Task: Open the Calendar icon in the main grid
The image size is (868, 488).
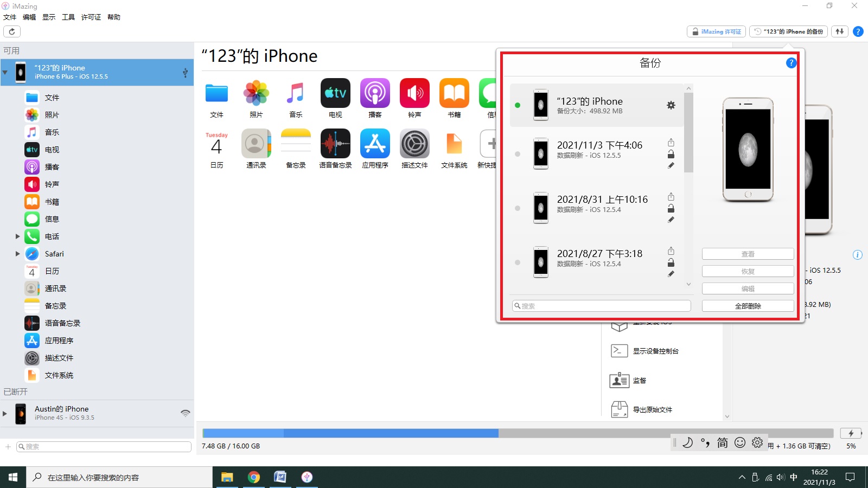Action: [x=216, y=144]
